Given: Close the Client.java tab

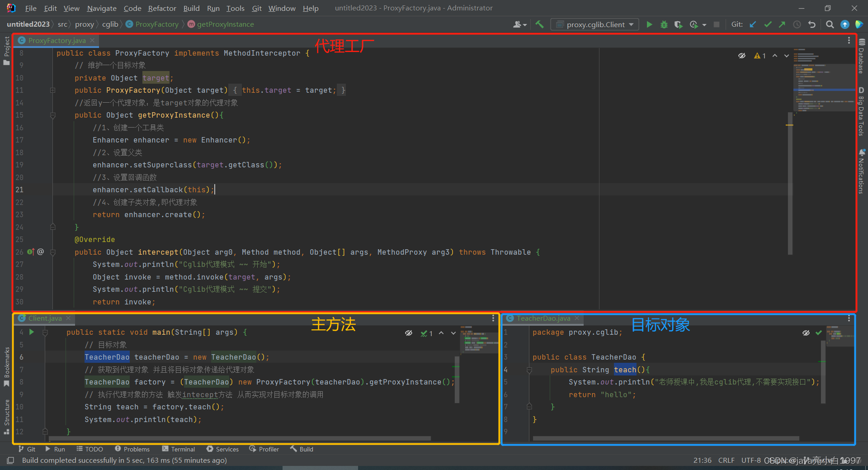Looking at the screenshot, I should (x=68, y=318).
